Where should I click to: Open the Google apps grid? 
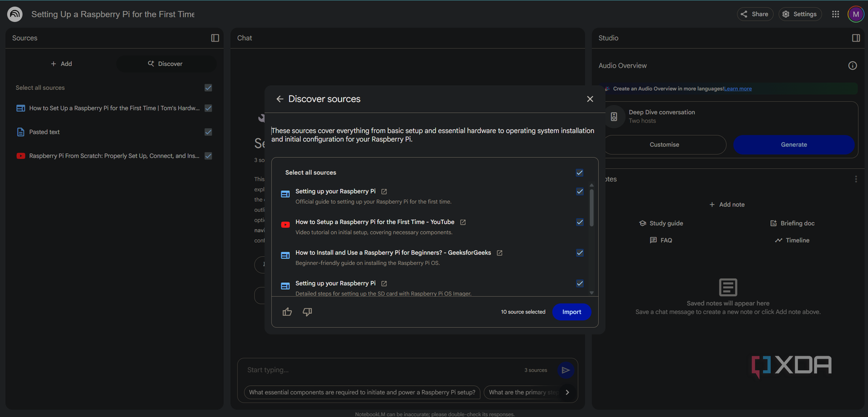tap(836, 14)
